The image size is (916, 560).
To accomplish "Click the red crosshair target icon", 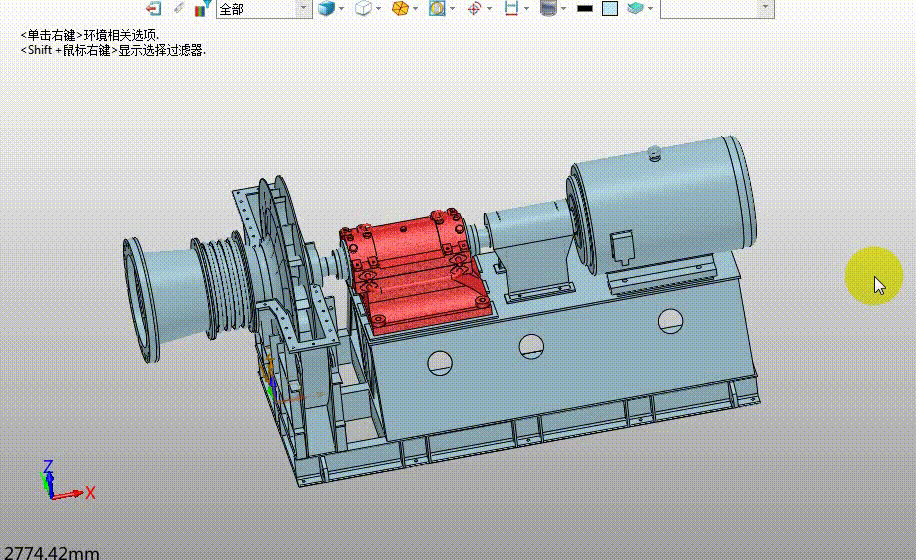I will [474, 8].
